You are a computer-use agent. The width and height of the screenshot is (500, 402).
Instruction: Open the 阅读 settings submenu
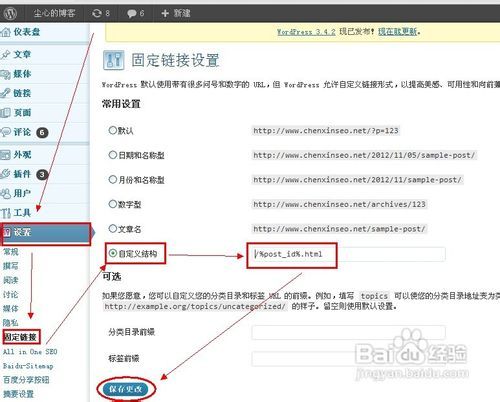[10, 280]
